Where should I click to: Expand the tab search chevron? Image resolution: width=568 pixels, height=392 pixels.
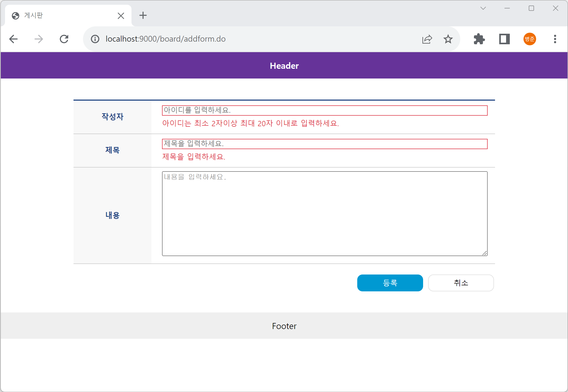point(483,8)
